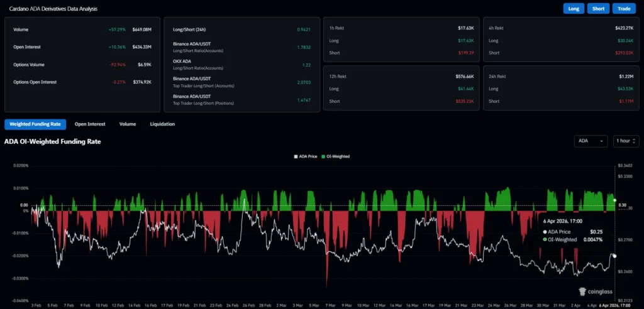This screenshot has height=309, width=644.
Task: Click the 0.00 funding rate axis label
Action: click(25, 205)
